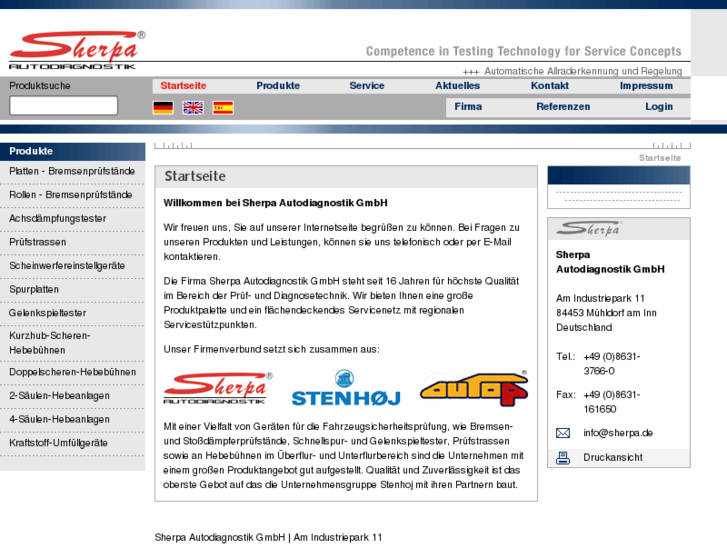Open the Startseite menu item

pos(183,86)
